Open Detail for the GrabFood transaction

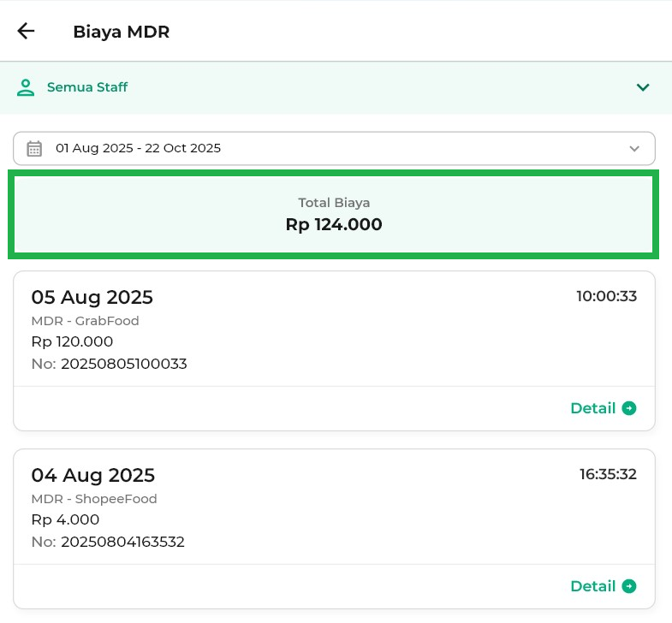tap(593, 408)
